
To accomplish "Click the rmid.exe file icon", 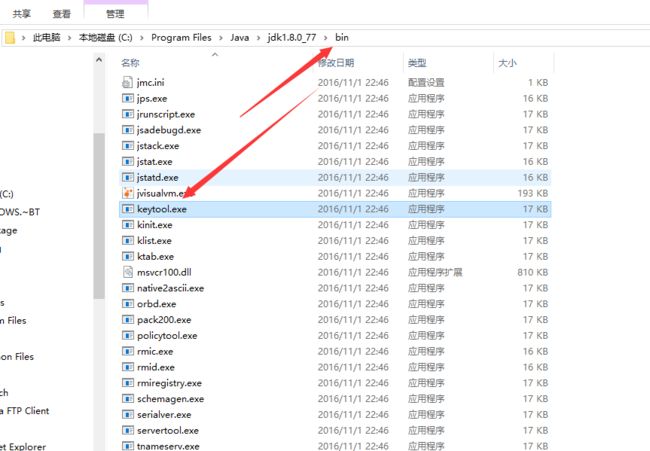I will click(127, 367).
